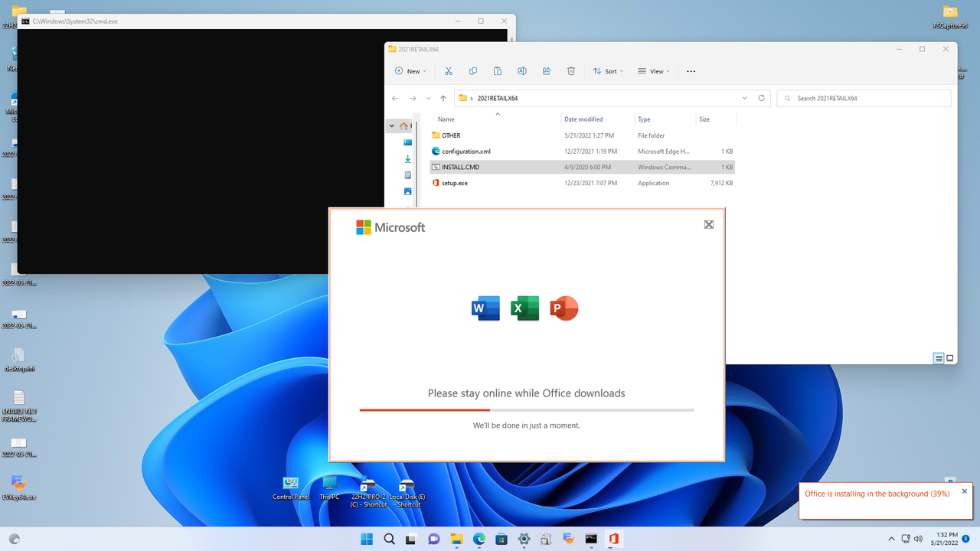The width and height of the screenshot is (980, 551).
Task: Switch to cmd window on taskbar
Action: [x=591, y=539]
